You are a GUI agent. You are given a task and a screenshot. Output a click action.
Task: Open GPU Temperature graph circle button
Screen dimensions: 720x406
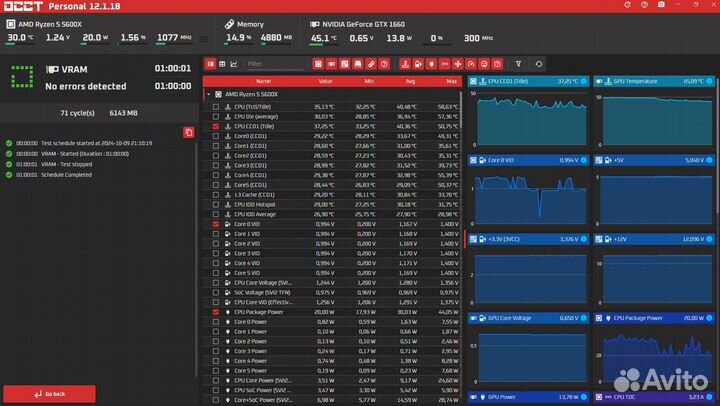click(x=709, y=81)
